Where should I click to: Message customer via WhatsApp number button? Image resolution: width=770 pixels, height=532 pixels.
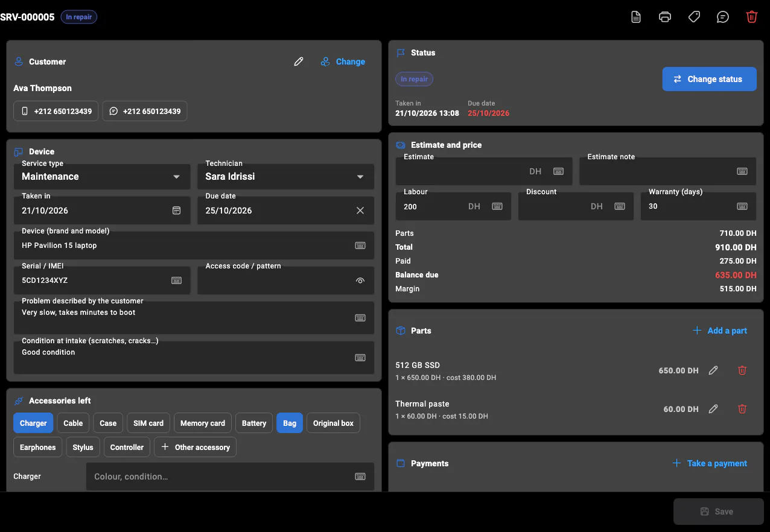pyautogui.click(x=145, y=111)
